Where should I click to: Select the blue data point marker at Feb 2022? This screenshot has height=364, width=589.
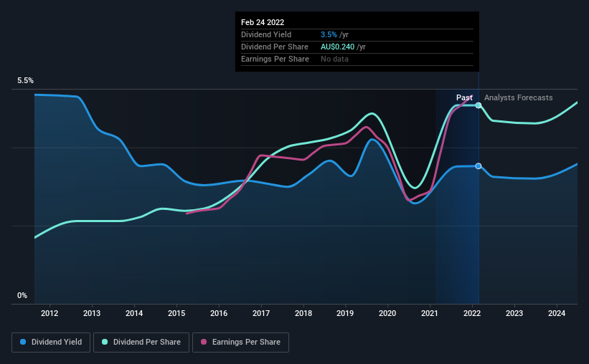479,166
